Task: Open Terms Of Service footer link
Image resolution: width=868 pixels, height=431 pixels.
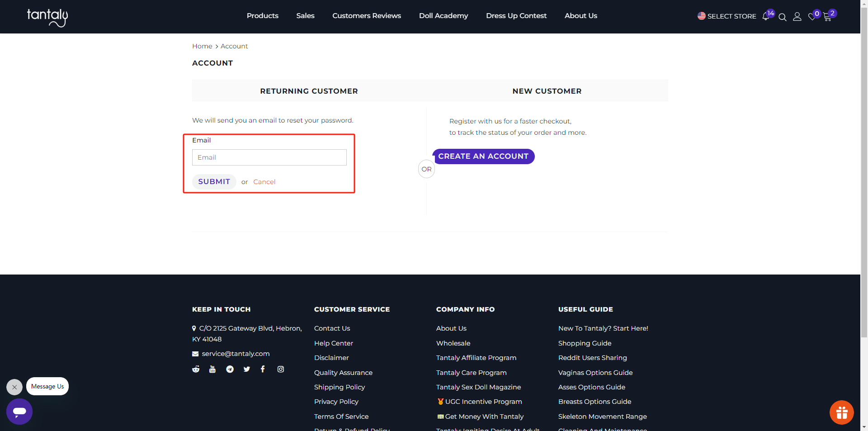Action: point(341,417)
